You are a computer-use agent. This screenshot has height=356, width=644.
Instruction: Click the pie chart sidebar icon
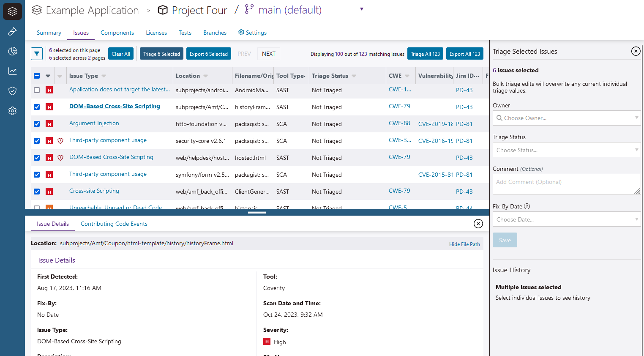click(12, 51)
